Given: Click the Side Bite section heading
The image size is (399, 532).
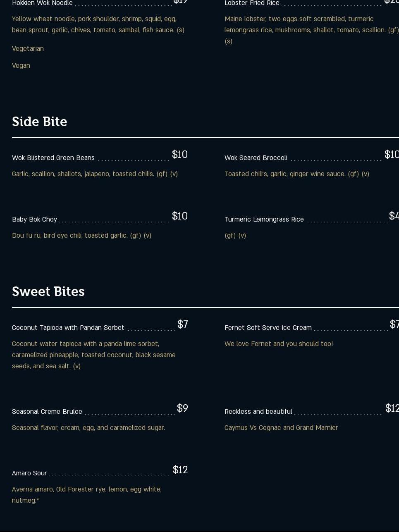Looking at the screenshot, I should tap(40, 122).
